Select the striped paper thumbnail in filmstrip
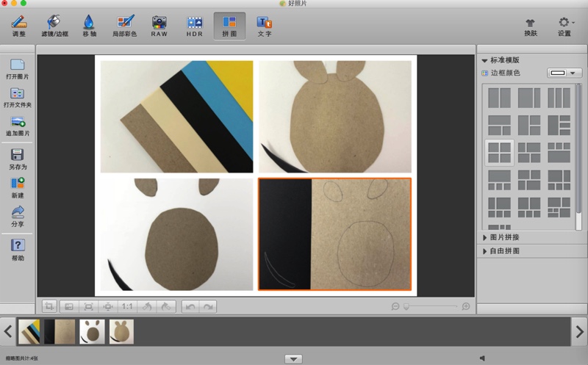The width and height of the screenshot is (588, 365). (x=29, y=332)
